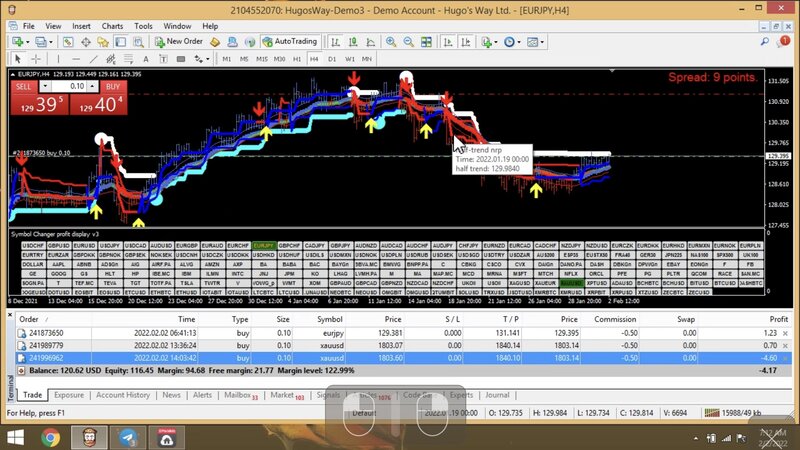
Task: Click the GBPUSD symbol button
Action: click(59, 246)
